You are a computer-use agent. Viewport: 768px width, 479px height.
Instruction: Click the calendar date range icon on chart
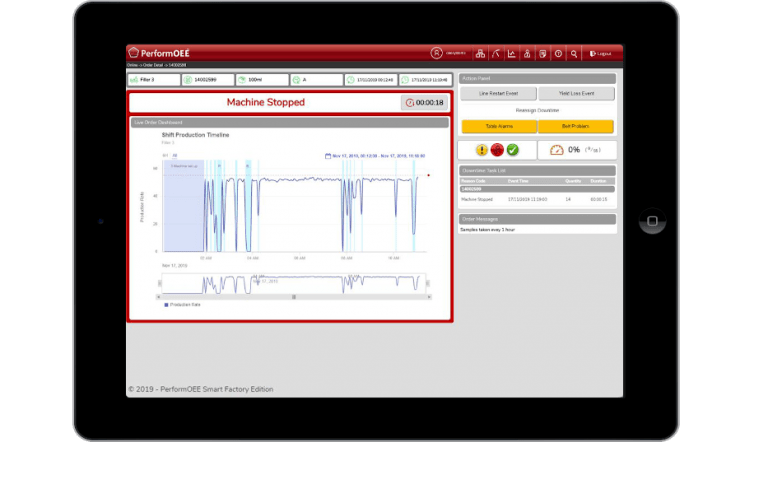(x=328, y=156)
